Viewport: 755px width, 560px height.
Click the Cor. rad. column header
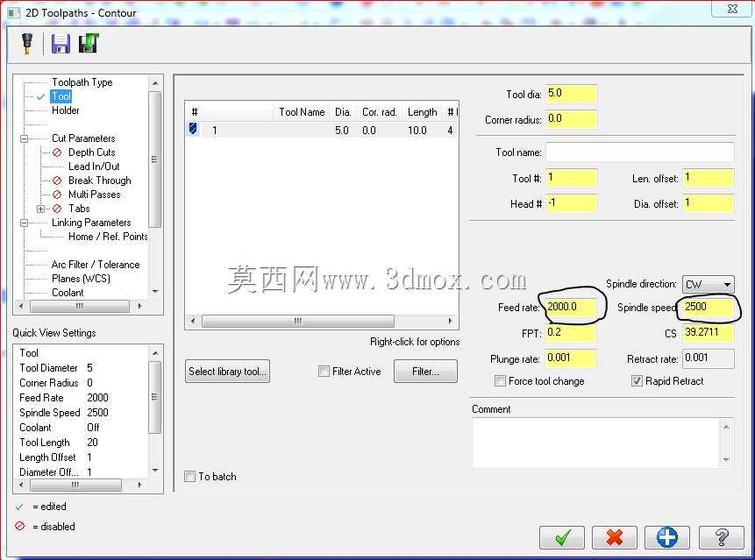(x=379, y=112)
